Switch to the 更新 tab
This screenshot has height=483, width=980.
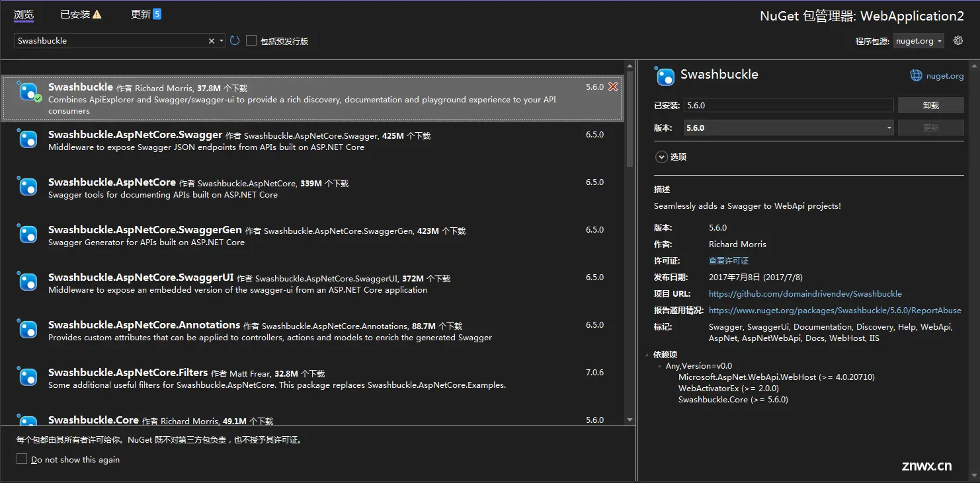pyautogui.click(x=140, y=14)
